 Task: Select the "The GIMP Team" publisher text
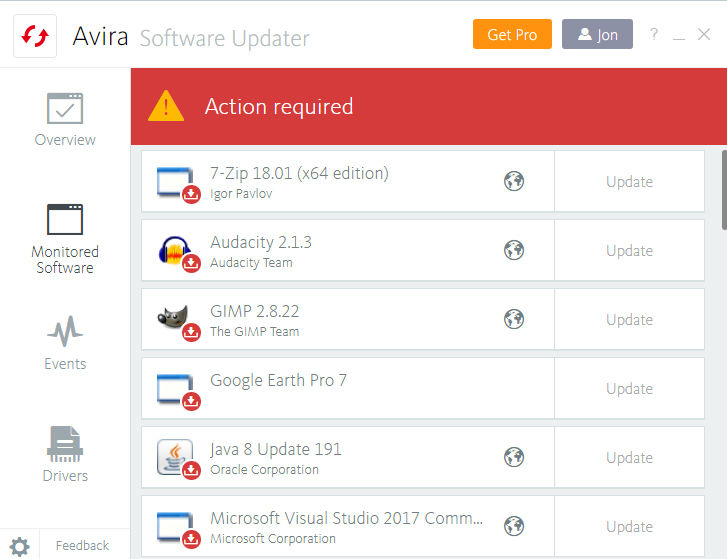coord(255,331)
